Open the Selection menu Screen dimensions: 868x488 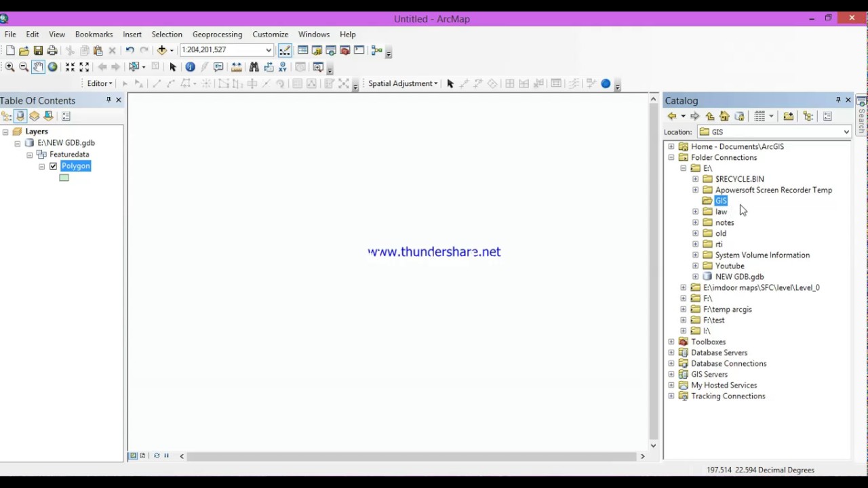pyautogui.click(x=167, y=34)
